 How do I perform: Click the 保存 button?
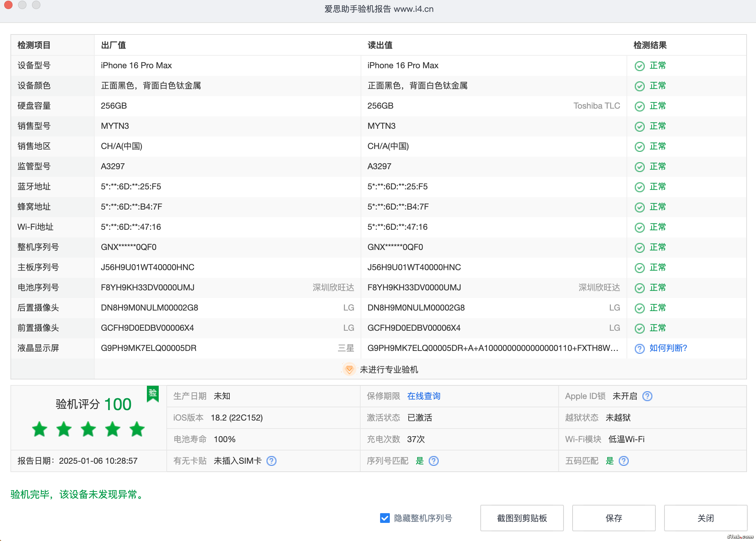pos(614,518)
